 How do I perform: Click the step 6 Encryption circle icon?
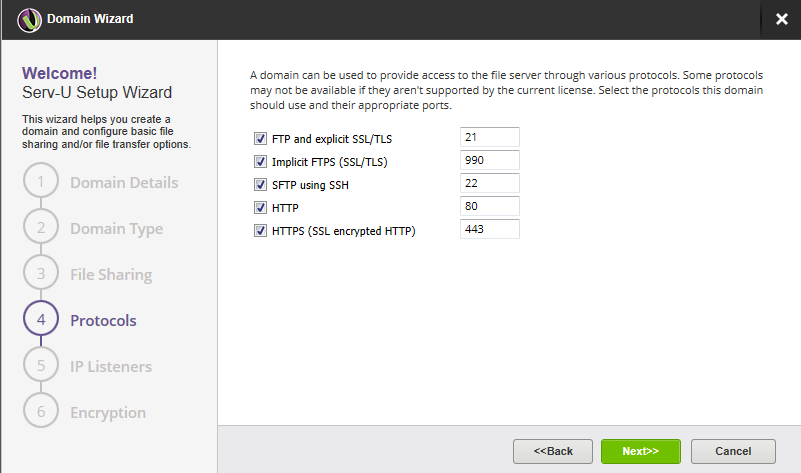point(41,413)
